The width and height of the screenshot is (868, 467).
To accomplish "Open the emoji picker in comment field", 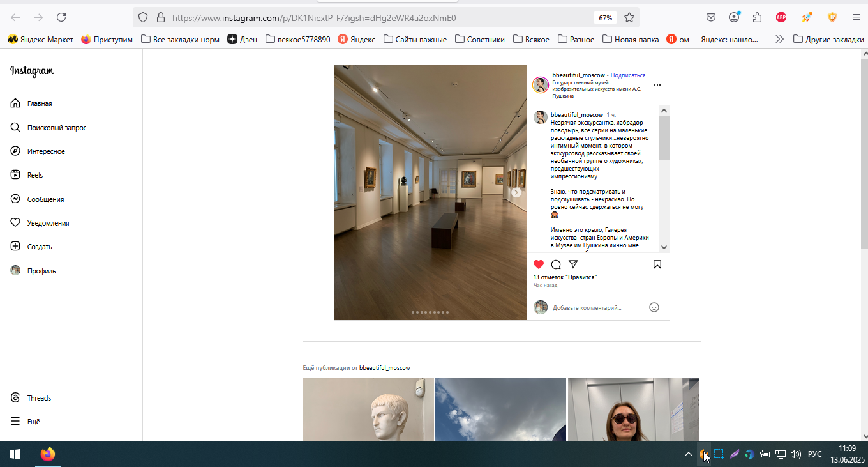I will point(654,307).
